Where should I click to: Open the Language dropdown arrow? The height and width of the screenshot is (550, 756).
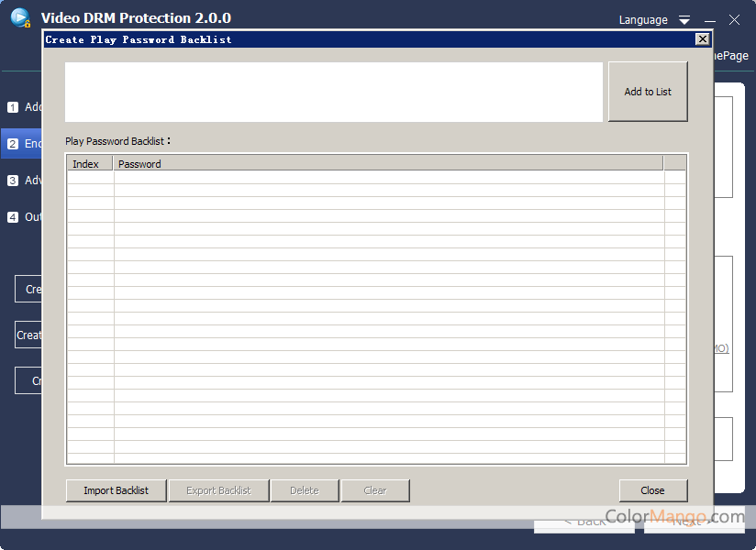click(684, 20)
